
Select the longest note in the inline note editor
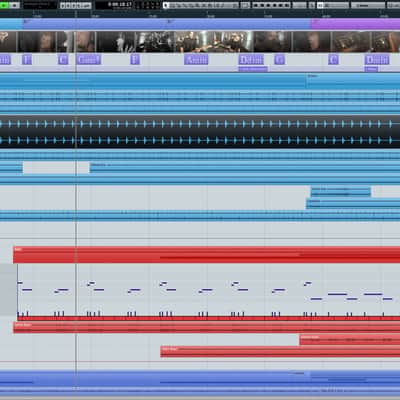[337, 294]
